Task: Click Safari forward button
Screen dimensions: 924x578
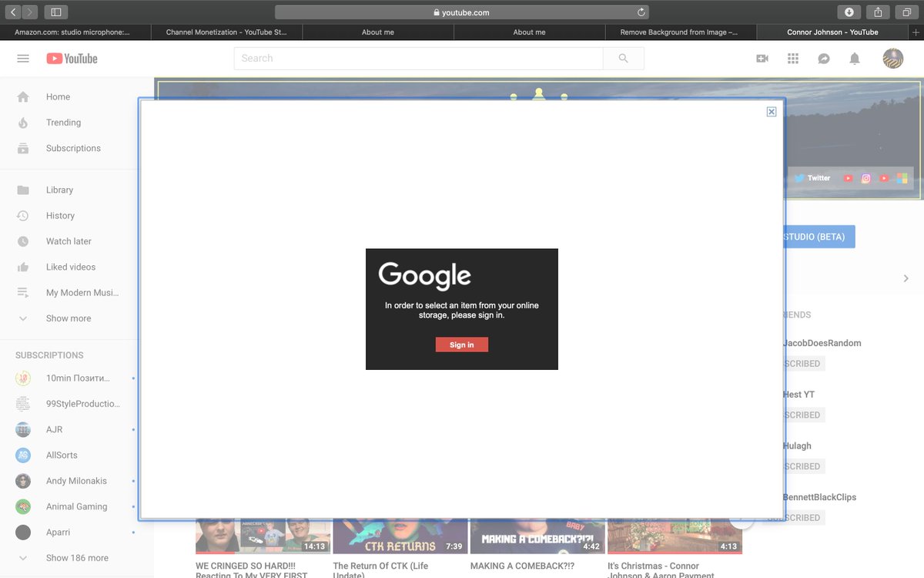Action: 29,12
